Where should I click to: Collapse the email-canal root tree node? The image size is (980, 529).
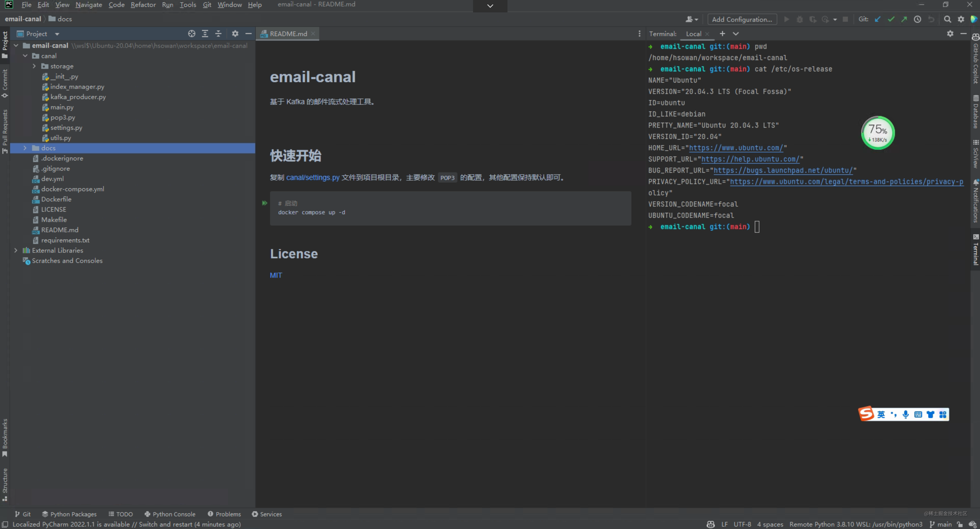16,46
